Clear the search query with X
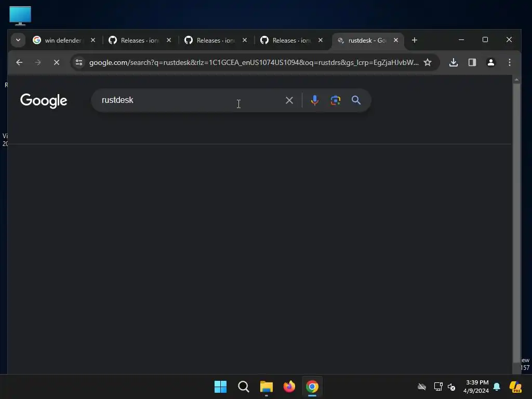The height and width of the screenshot is (399, 532). (x=289, y=100)
